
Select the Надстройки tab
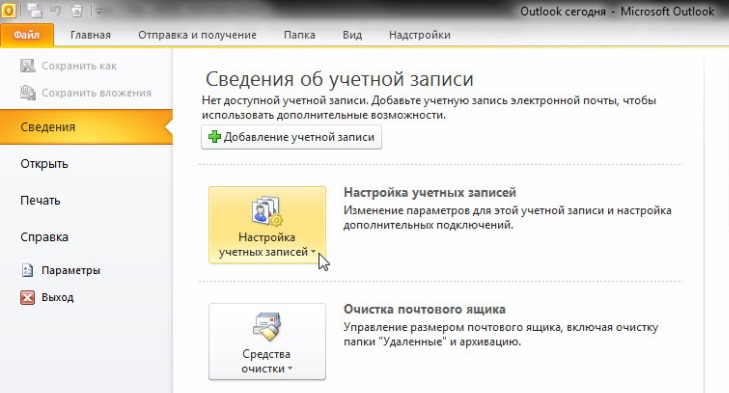click(x=419, y=35)
